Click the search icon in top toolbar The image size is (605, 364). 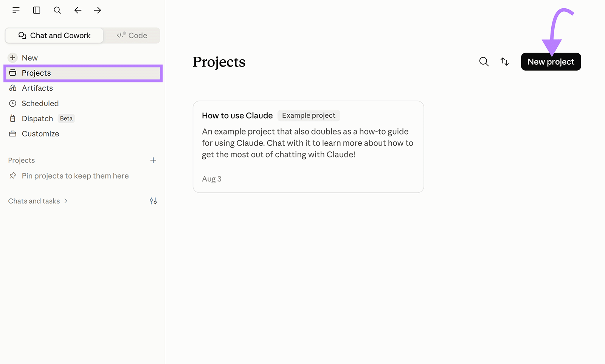tap(57, 10)
